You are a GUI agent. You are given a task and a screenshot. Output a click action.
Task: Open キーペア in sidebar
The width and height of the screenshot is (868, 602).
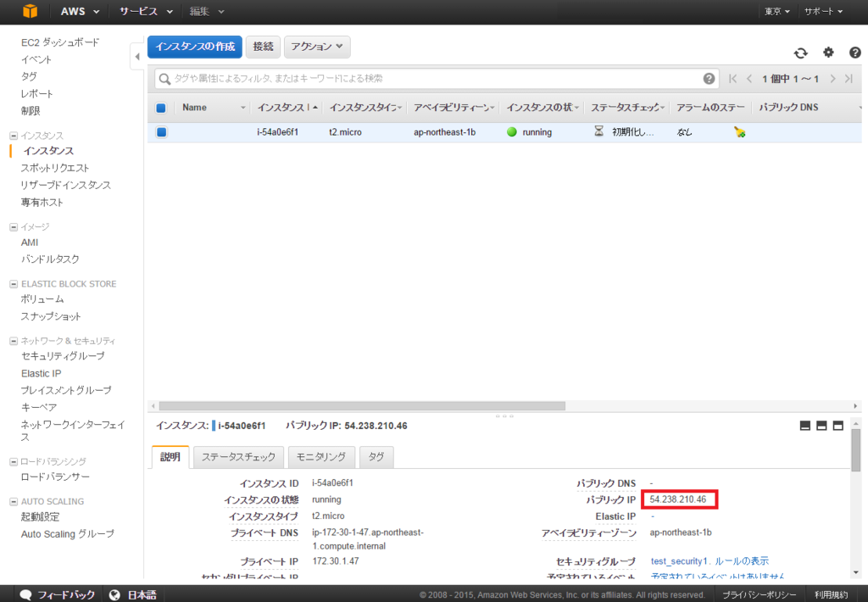click(39, 407)
